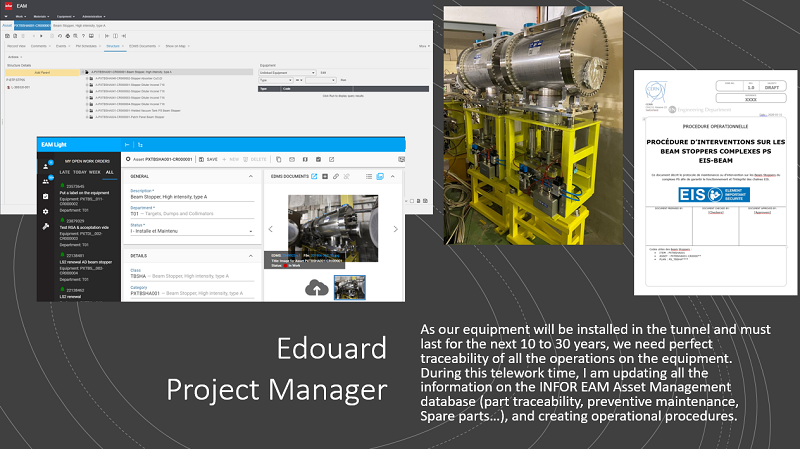Click the Add Parent button
Image resolution: width=800 pixels, height=449 pixels.
[42, 72]
